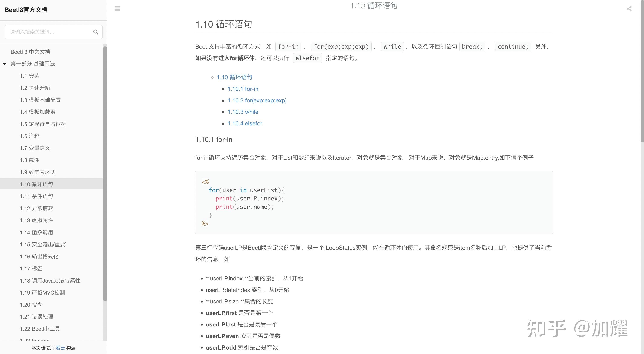Collapse the 第一部分 基础用法 section arrow
Screen dimensions: 644x354
point(4,64)
